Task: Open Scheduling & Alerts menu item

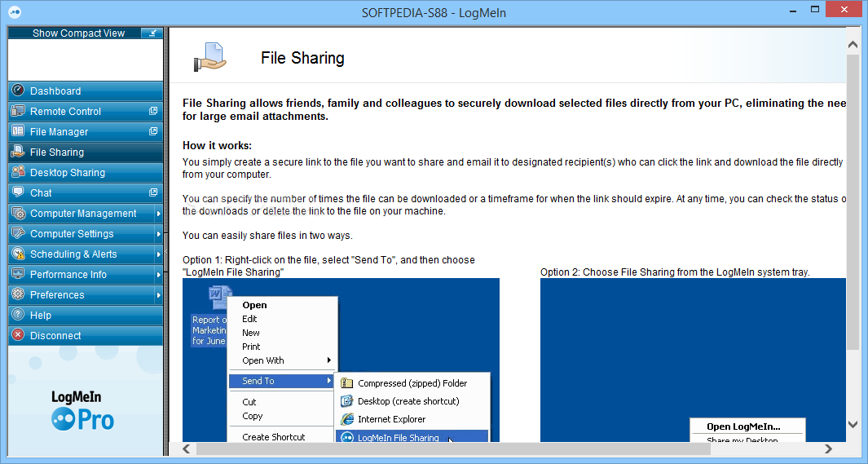Action: pyautogui.click(x=86, y=254)
